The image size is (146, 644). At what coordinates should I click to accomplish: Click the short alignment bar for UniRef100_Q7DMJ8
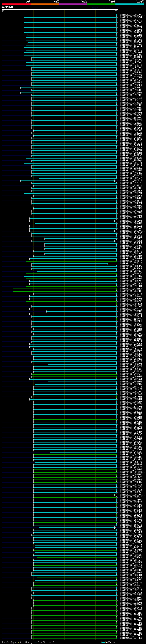point(70,264)
